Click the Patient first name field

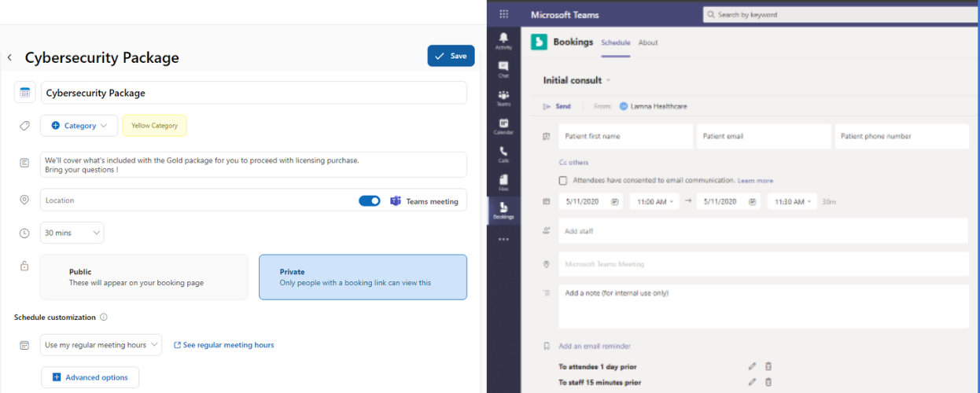[626, 136]
